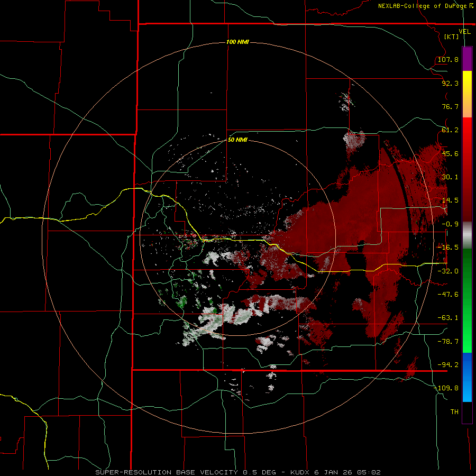Click the TH legend label
This screenshot has width=476, height=476.
[x=454, y=412]
